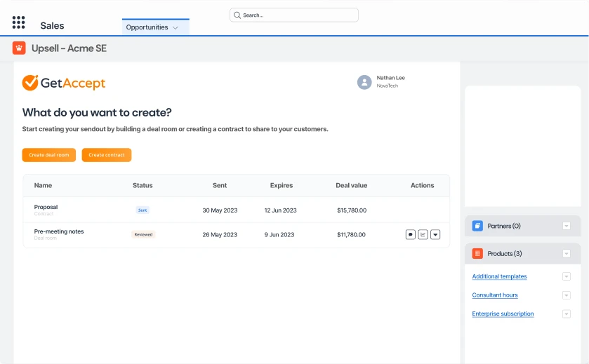Image resolution: width=589 pixels, height=364 pixels.
Task: Click inside the Search field
Action: (x=294, y=15)
